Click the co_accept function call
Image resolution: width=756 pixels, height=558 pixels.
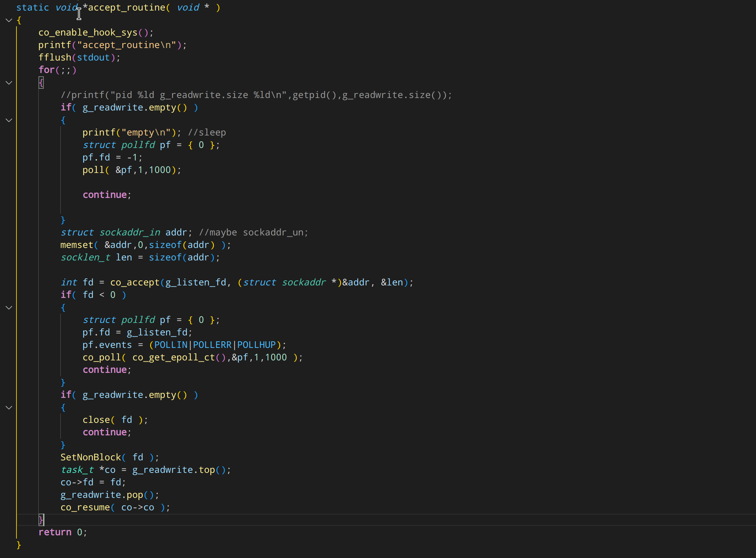coord(135,282)
